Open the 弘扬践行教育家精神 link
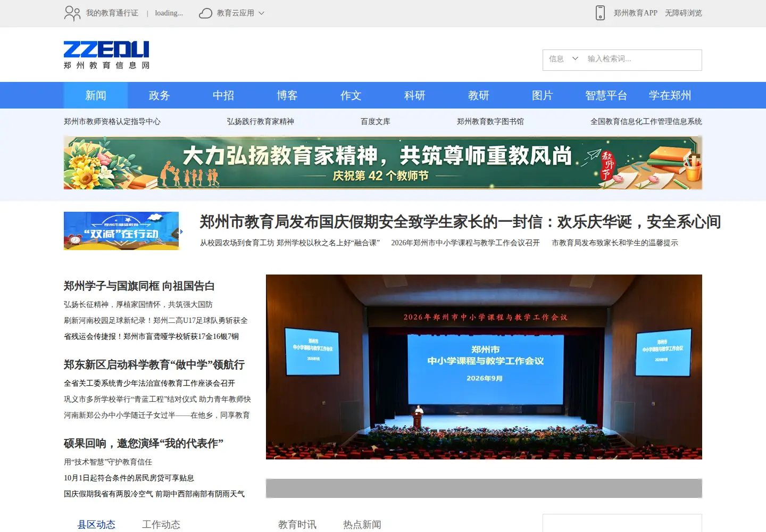The width and height of the screenshot is (766, 532). [261, 122]
